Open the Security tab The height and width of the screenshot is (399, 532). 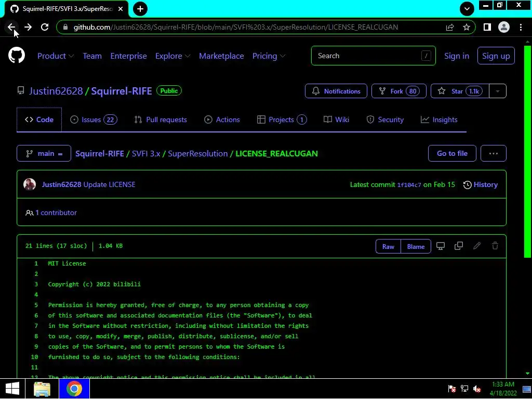(385, 119)
